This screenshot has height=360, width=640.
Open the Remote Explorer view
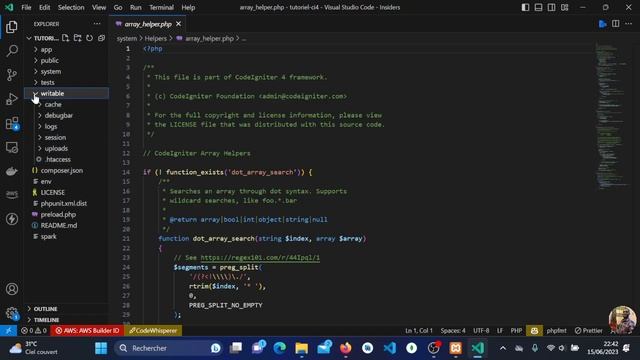point(12,147)
